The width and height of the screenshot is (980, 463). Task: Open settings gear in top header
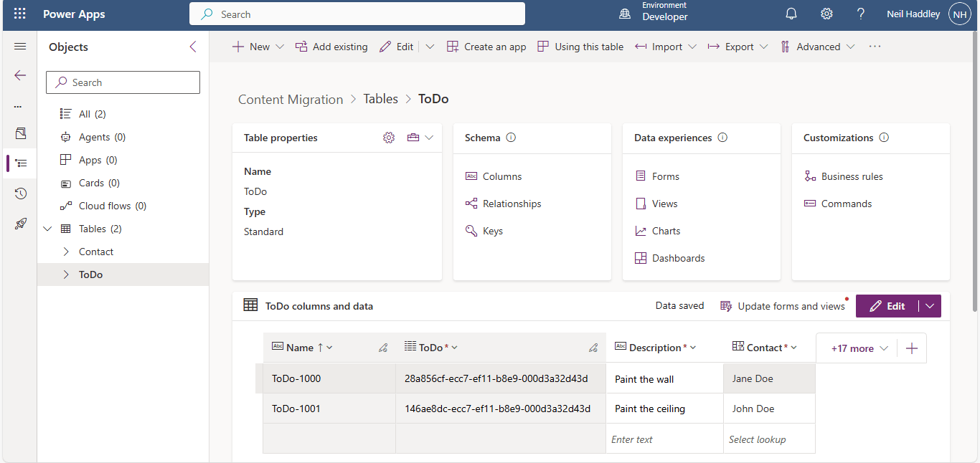click(x=826, y=14)
